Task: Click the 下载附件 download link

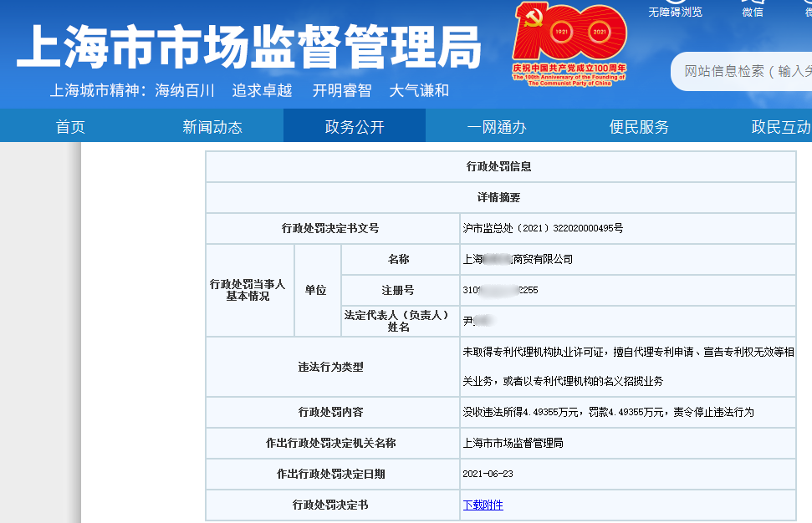Action: tap(483, 505)
